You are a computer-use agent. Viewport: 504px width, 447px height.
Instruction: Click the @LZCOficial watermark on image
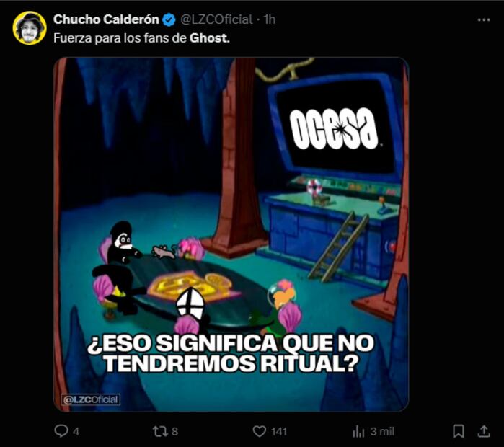91,399
